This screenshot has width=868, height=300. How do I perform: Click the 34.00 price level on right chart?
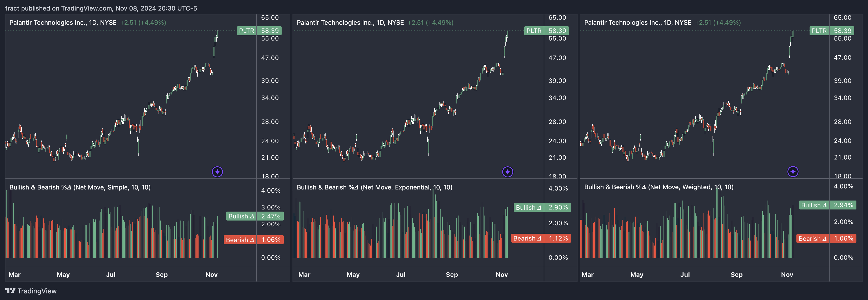842,98
